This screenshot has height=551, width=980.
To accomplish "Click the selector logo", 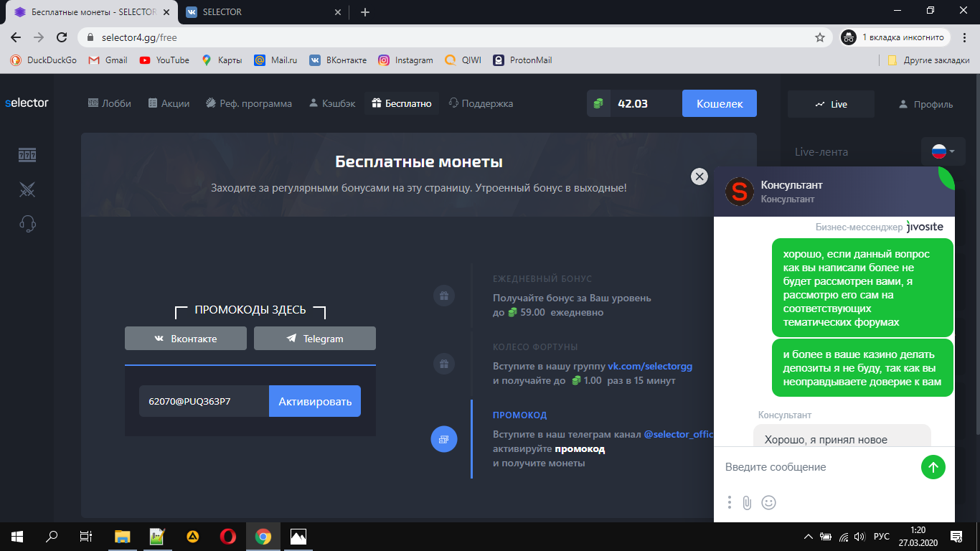I will [27, 103].
